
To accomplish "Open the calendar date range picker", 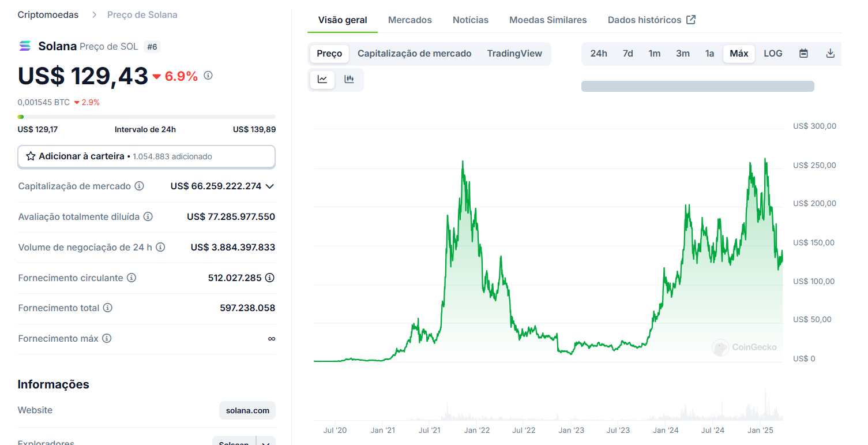I will click(x=803, y=54).
